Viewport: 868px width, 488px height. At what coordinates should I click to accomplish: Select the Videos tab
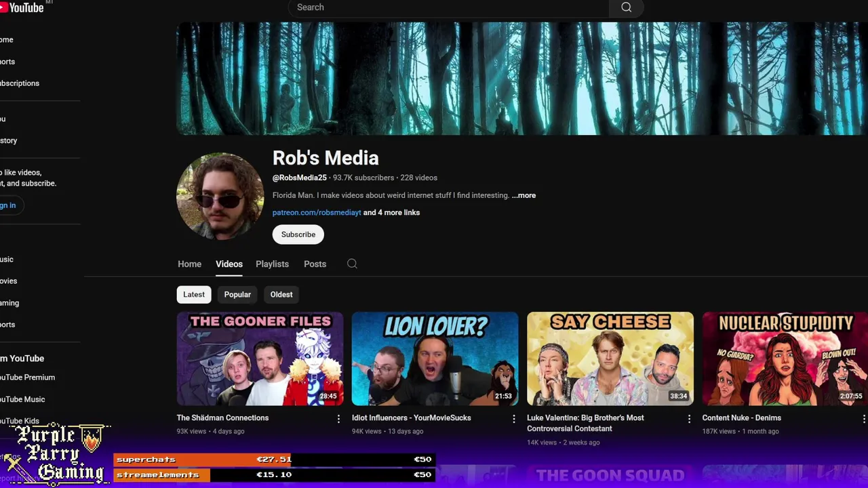pos(229,264)
